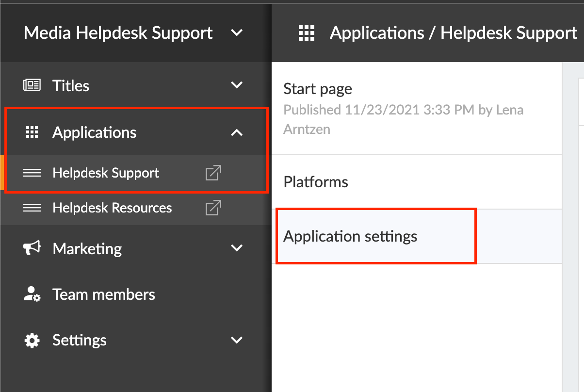Click the Helpdesk Resources list lines icon
Image resolution: width=584 pixels, height=392 pixels.
32,208
